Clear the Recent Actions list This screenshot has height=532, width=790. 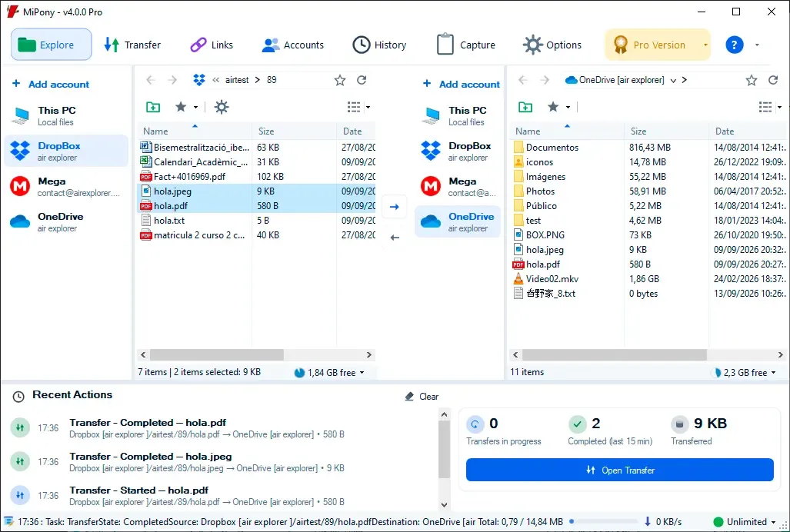(422, 397)
